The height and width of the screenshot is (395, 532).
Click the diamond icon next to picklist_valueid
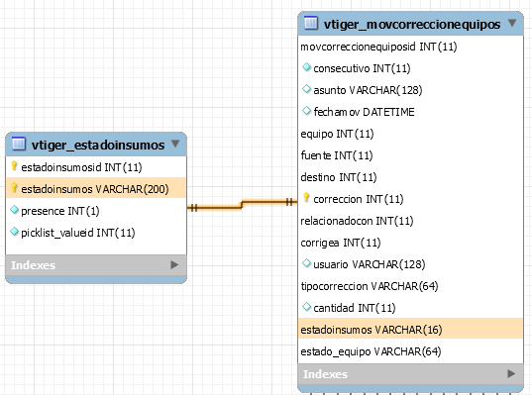coord(14,232)
